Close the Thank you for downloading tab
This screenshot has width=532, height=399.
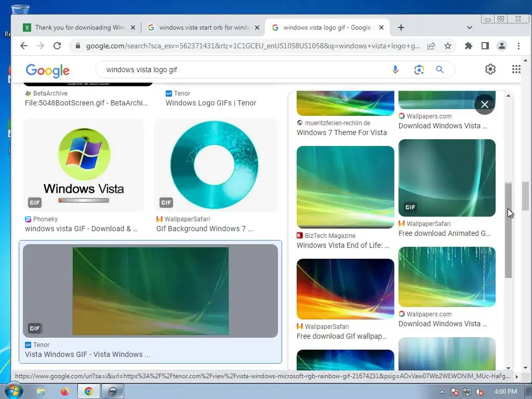pos(133,28)
